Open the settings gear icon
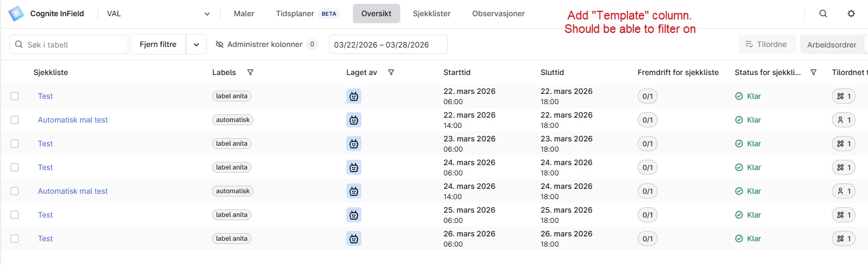Screen dimensions: 868x265 tap(851, 13)
